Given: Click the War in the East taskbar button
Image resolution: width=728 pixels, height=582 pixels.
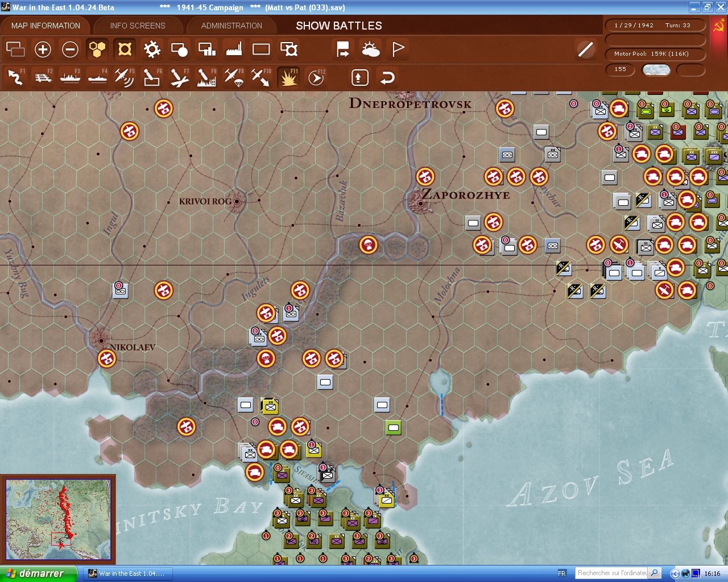Looking at the screenshot, I should click(127, 573).
